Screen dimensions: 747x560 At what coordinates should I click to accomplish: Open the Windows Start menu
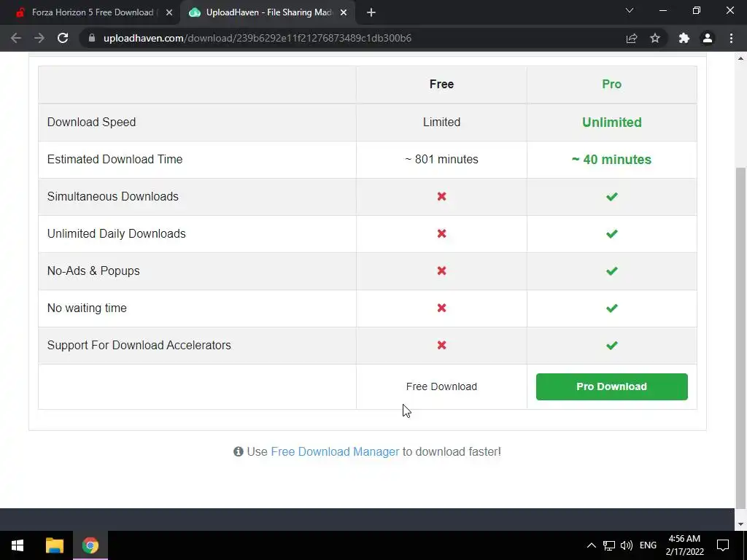click(x=18, y=545)
